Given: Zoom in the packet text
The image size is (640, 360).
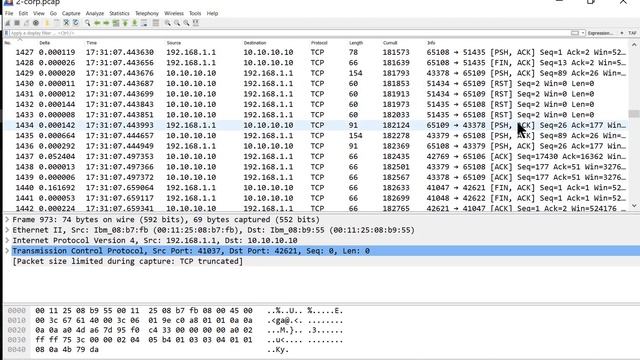Looking at the screenshot, I should pyautogui.click(x=168, y=23).
